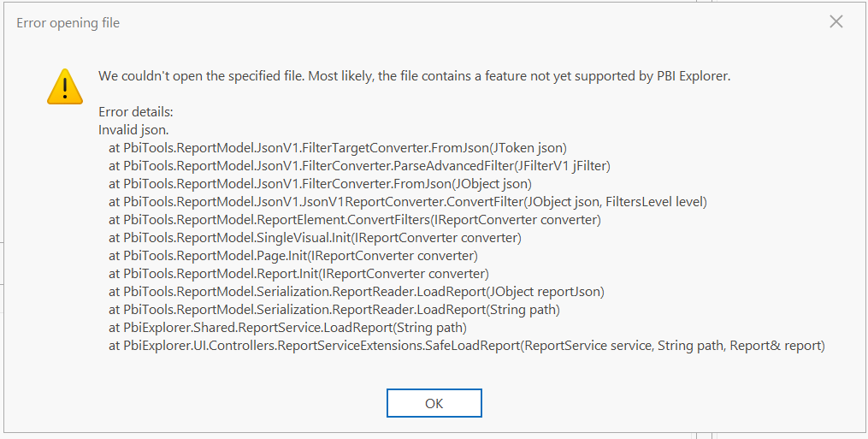Image resolution: width=868 pixels, height=439 pixels.
Task: Click the 'Error details:' label
Action: pyautogui.click(x=136, y=112)
